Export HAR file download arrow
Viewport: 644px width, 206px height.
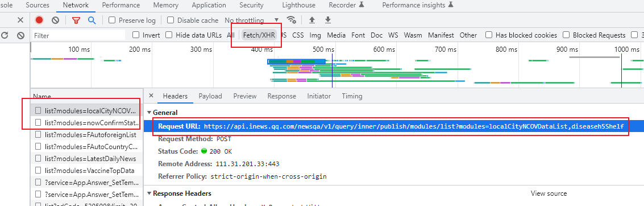point(328,20)
